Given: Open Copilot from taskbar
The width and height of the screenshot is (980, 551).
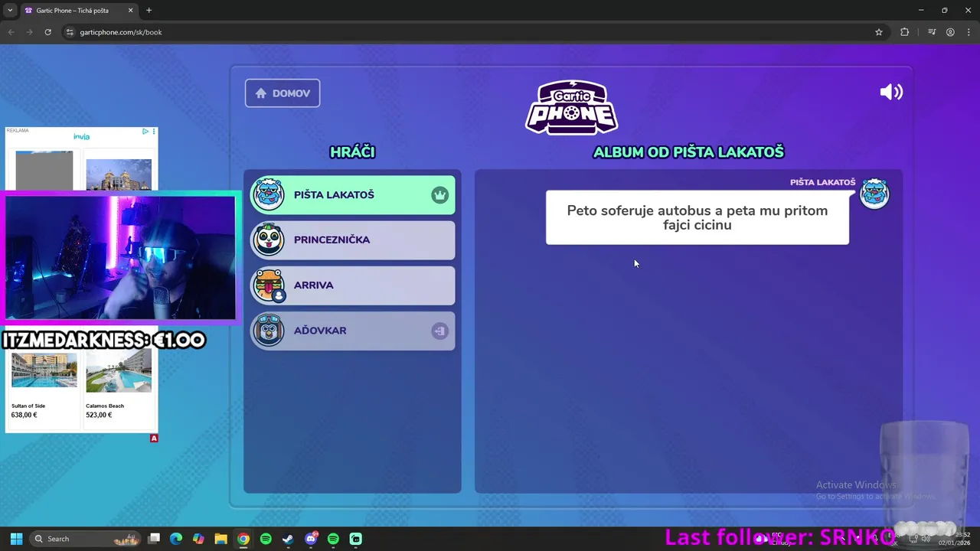Looking at the screenshot, I should pos(198,539).
